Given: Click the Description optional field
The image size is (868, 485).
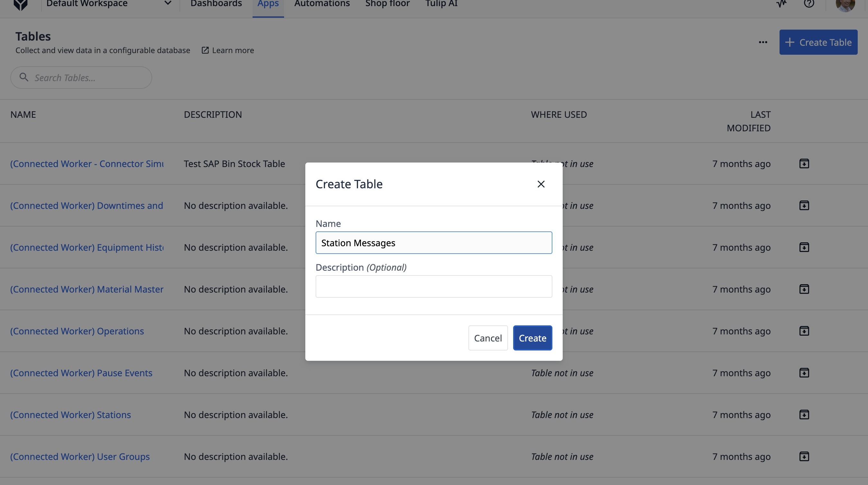Looking at the screenshot, I should (x=433, y=286).
